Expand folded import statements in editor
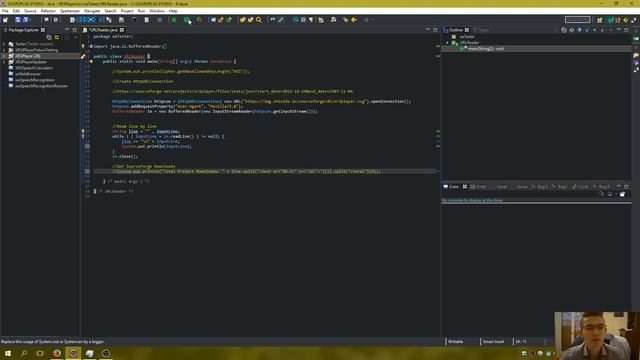Image resolution: width=640 pixels, height=360 pixels. click(x=91, y=46)
